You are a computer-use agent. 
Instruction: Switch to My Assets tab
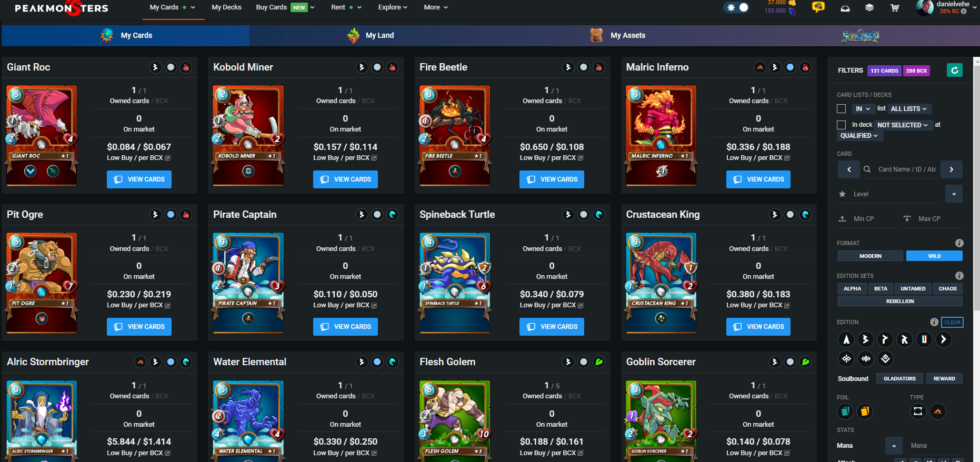(618, 35)
